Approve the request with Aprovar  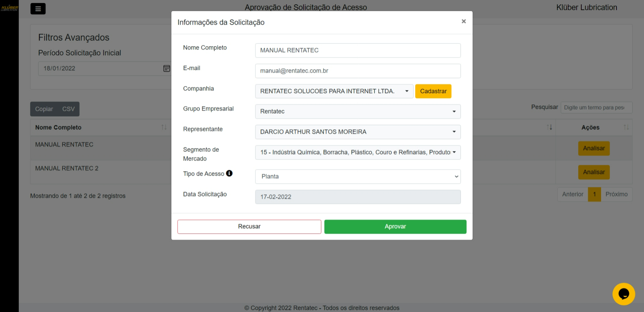pyautogui.click(x=395, y=227)
